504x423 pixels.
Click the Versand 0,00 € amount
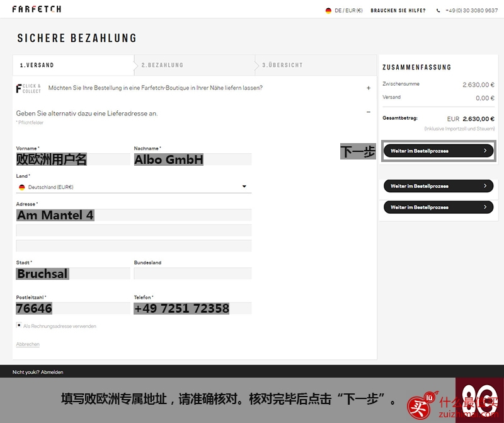pyautogui.click(x=485, y=98)
